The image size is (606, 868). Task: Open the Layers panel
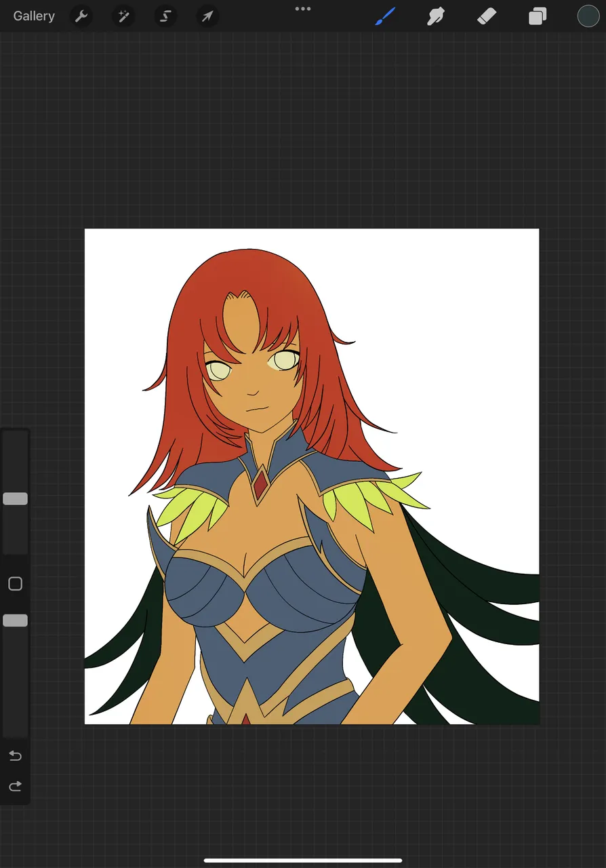pyautogui.click(x=538, y=16)
